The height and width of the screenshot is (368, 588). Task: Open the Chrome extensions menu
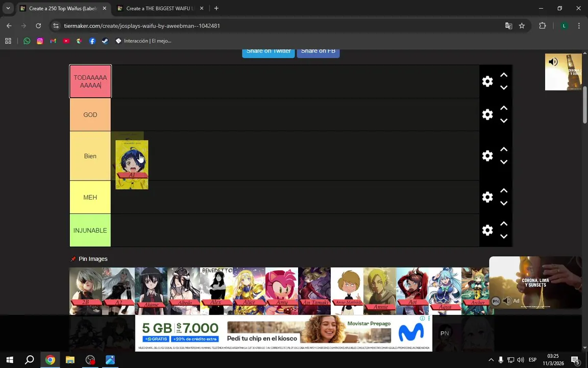coord(542,26)
